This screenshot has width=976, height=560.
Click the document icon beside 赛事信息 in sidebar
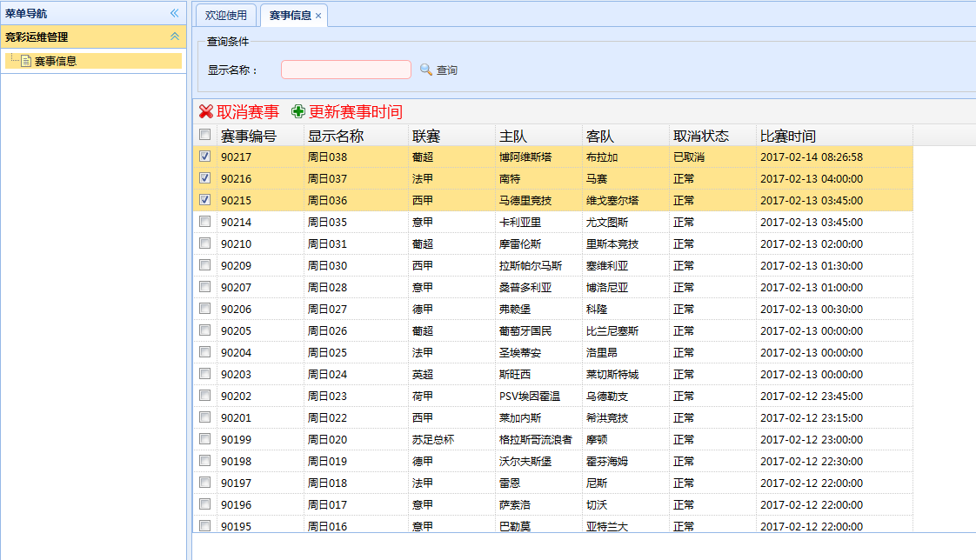(x=25, y=60)
